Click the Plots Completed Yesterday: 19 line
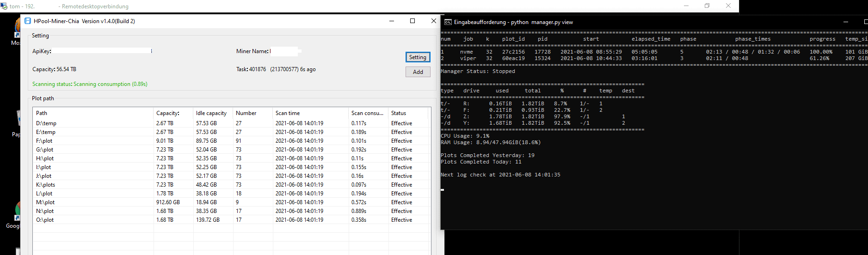This screenshot has height=255, width=868. pyautogui.click(x=487, y=155)
